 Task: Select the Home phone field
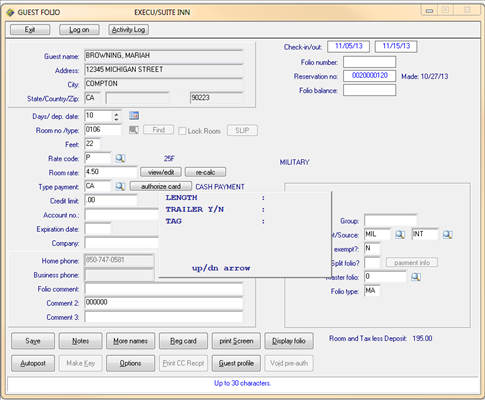(119, 261)
